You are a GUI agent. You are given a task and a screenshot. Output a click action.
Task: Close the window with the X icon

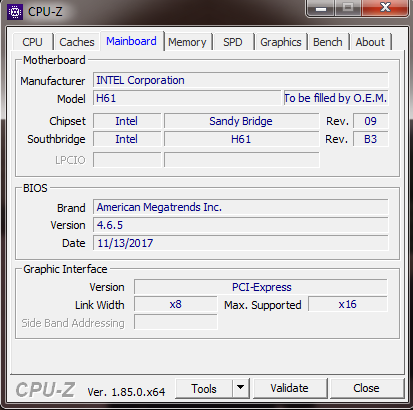(385, 8)
